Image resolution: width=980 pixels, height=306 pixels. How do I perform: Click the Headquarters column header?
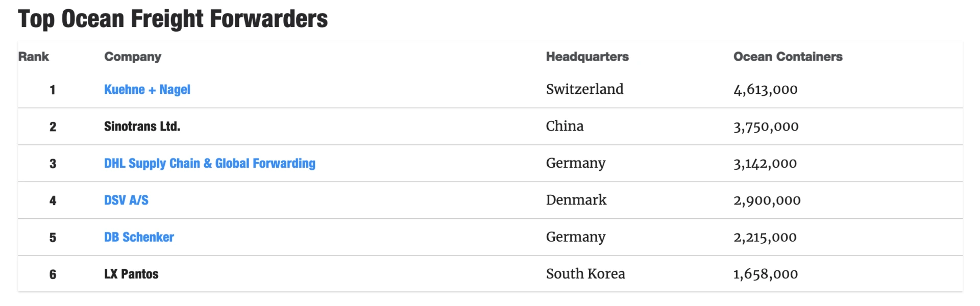tap(587, 57)
